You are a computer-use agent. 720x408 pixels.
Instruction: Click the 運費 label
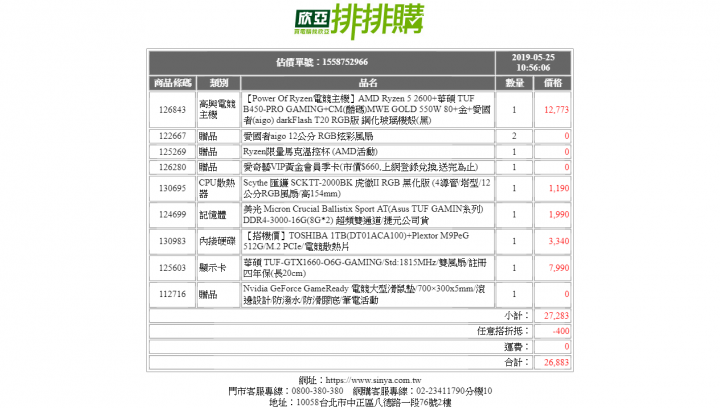[x=517, y=347]
